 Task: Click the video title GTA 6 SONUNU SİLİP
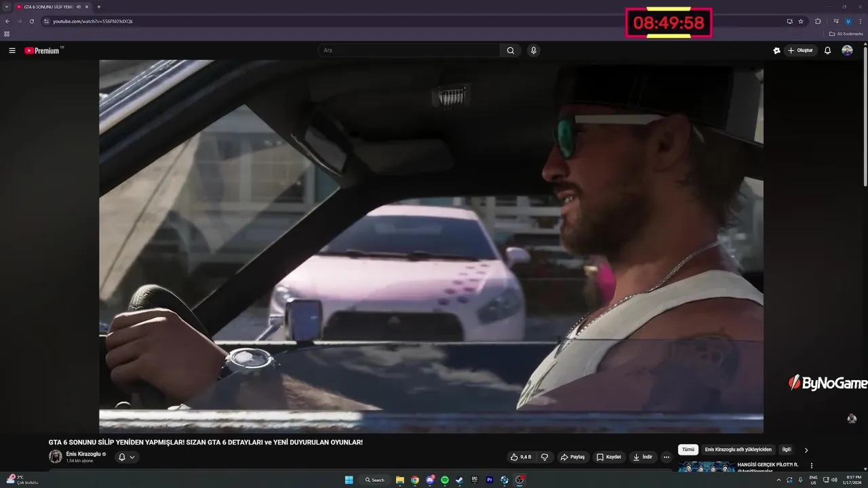click(x=205, y=442)
